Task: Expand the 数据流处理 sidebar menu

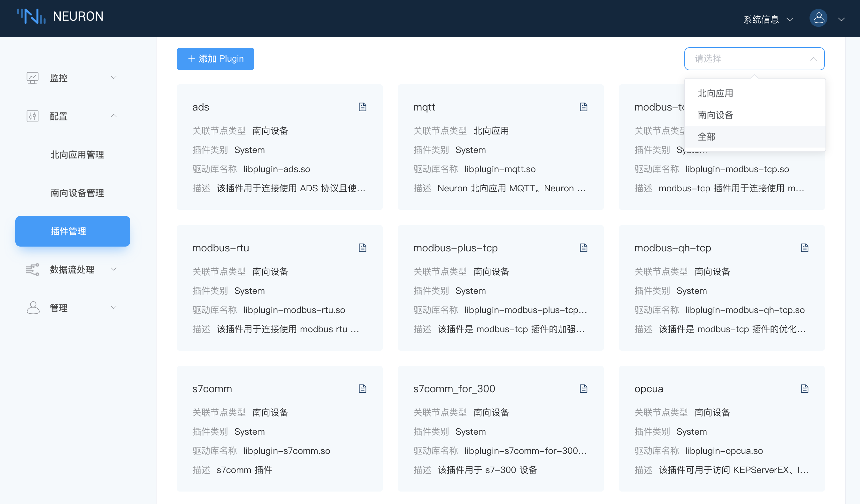Action: (114, 269)
